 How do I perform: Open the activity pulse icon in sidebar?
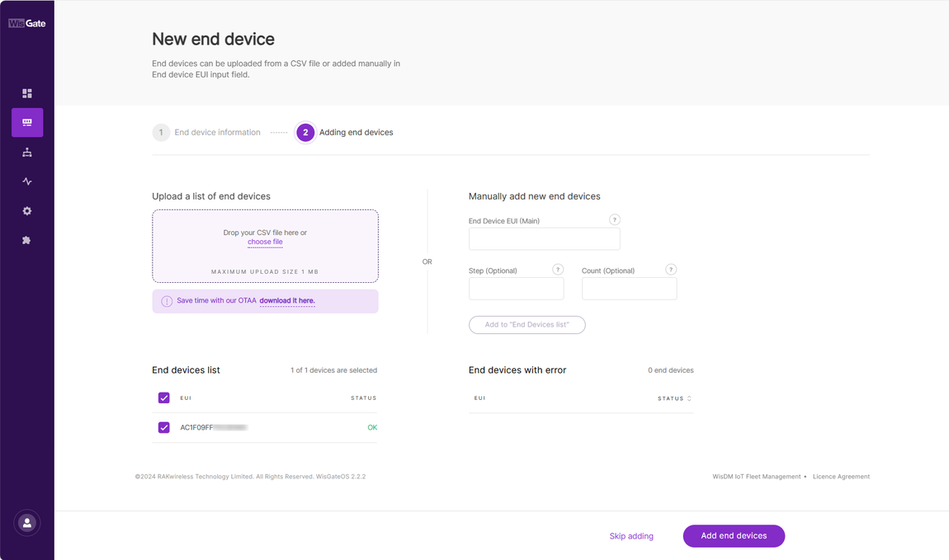(x=26, y=181)
